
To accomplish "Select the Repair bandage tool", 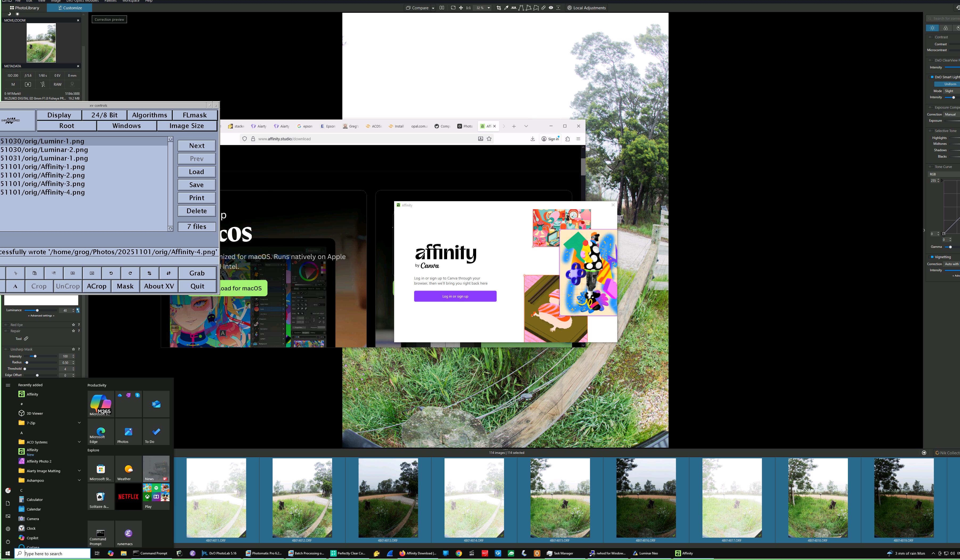I will pos(544,8).
